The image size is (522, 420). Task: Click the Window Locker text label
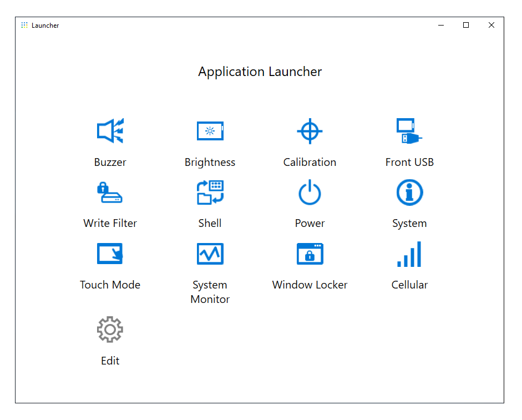coord(310,285)
